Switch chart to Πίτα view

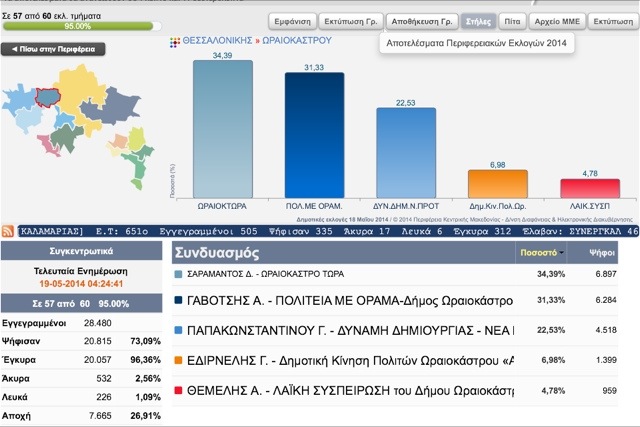point(512,22)
